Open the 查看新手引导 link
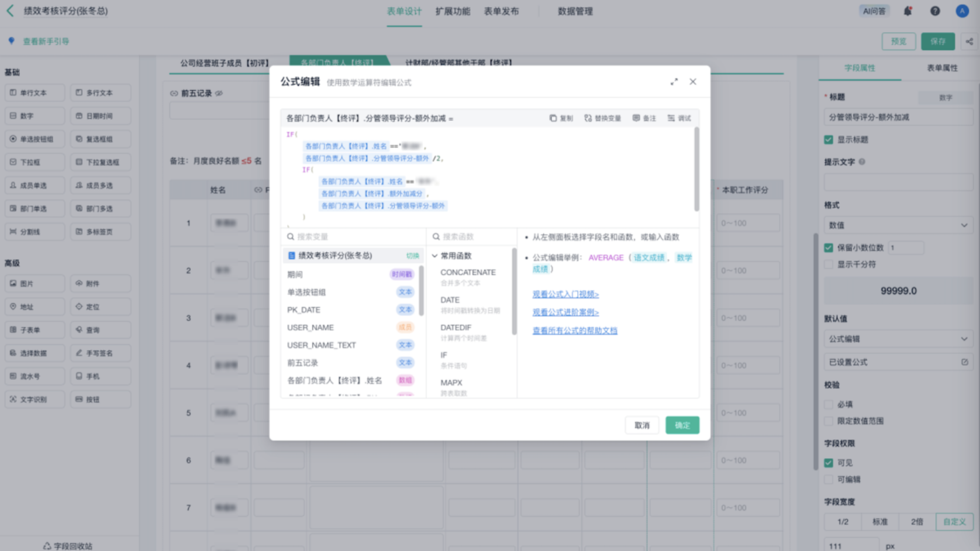Screen dimensions: 980x551 (46, 41)
